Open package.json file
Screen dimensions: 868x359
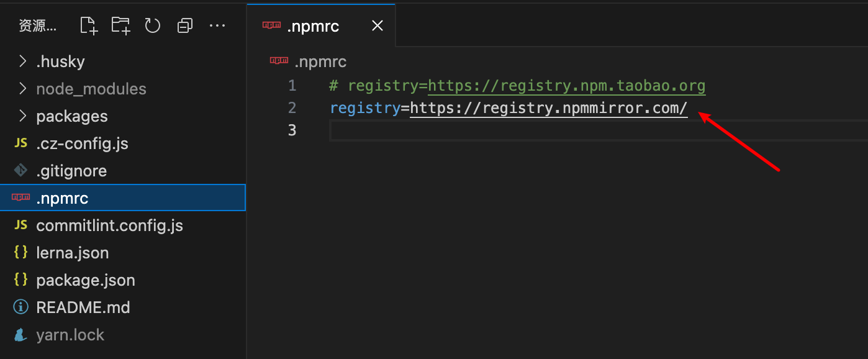pyautogui.click(x=86, y=280)
